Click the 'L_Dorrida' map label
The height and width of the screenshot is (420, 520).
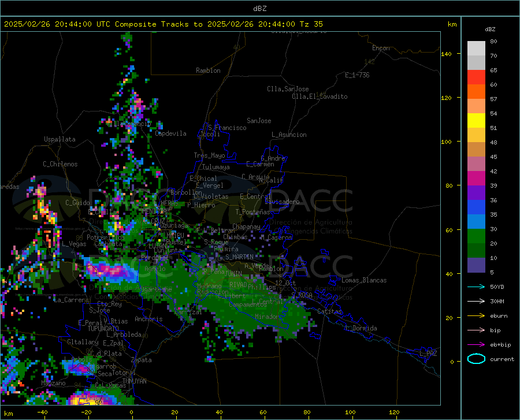[x=361, y=328]
